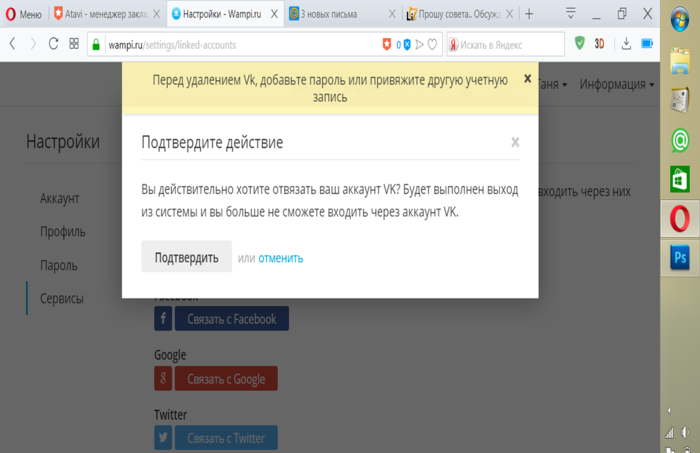Open the downloads icon
This screenshot has width=700, height=453.
(x=626, y=44)
